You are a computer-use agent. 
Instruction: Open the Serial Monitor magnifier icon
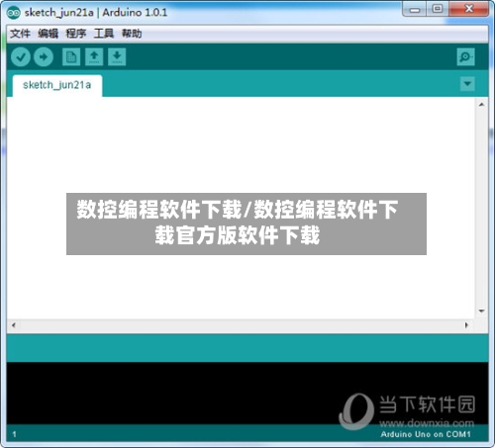tap(465, 57)
